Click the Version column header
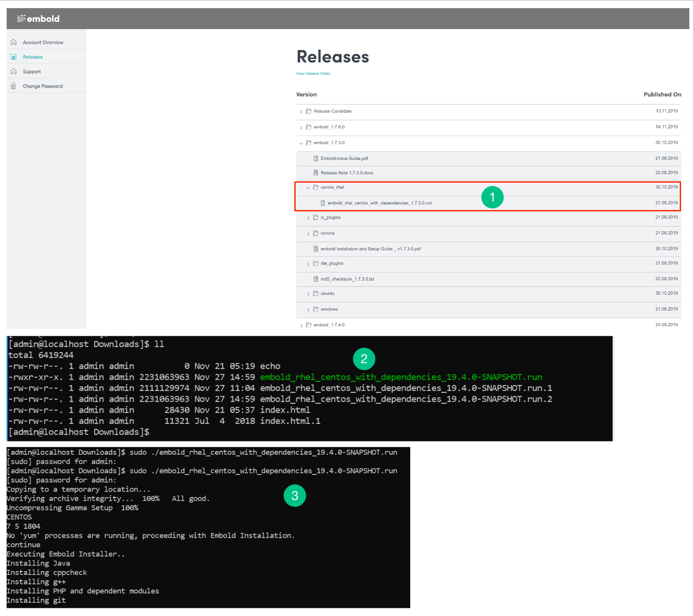The image size is (693, 616). click(x=306, y=95)
